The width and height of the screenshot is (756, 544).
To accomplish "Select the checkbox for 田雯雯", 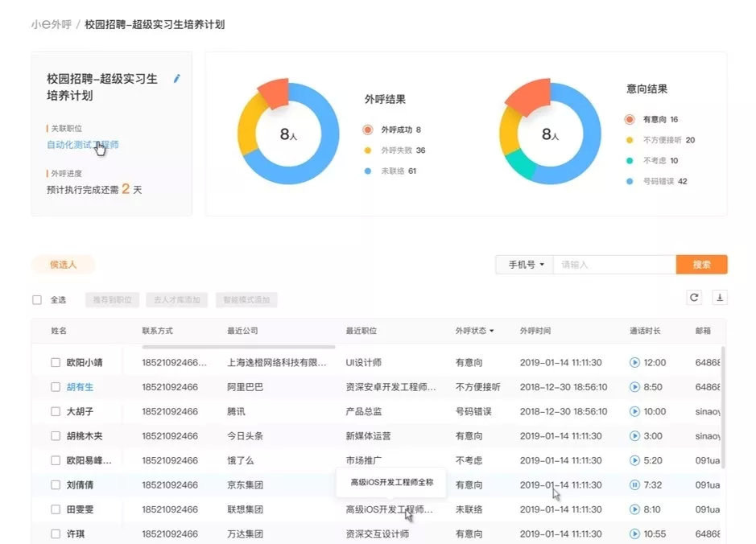I will coord(56,509).
